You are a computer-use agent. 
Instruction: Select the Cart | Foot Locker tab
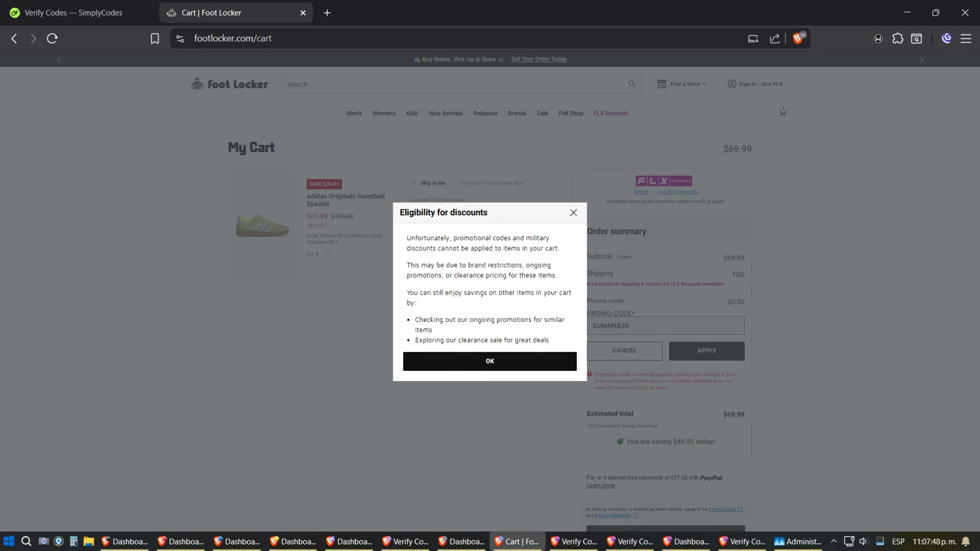229,12
